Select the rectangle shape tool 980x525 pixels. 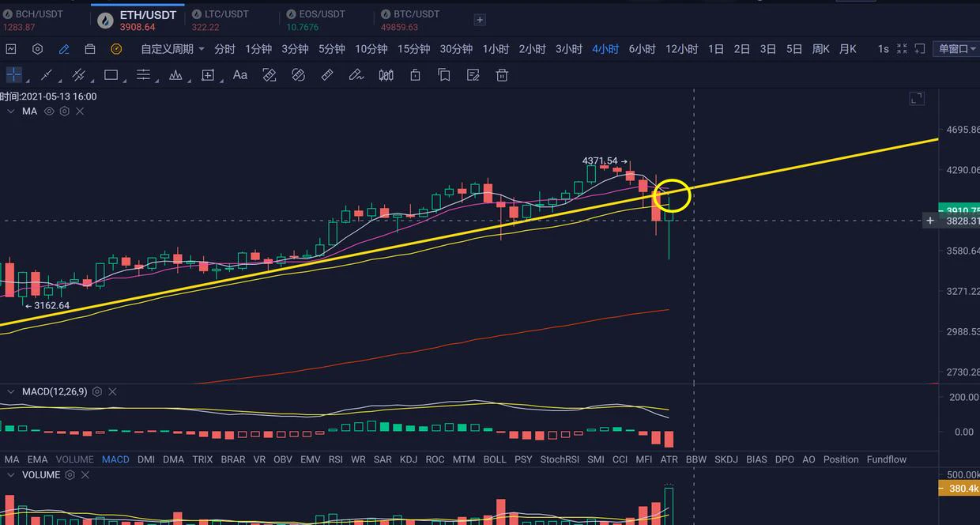coord(111,75)
